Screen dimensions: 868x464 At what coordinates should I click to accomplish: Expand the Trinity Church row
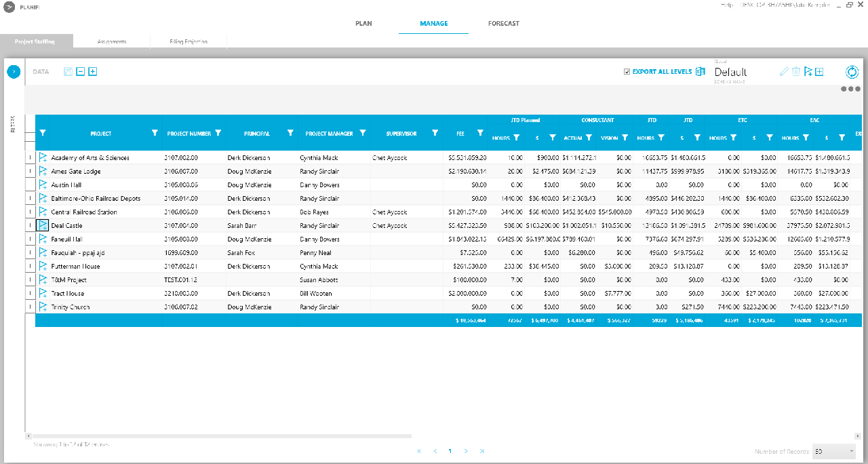(30, 307)
